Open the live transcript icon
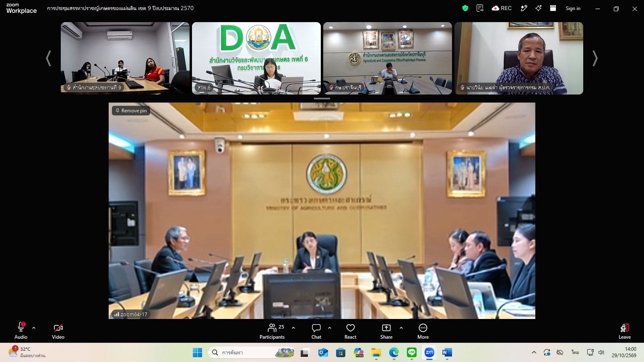Viewport: 644px width, 362px height. pos(480,8)
